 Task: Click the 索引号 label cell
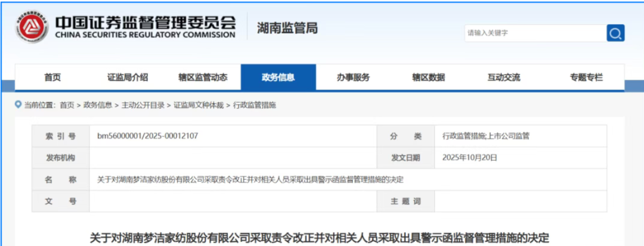(x=60, y=136)
